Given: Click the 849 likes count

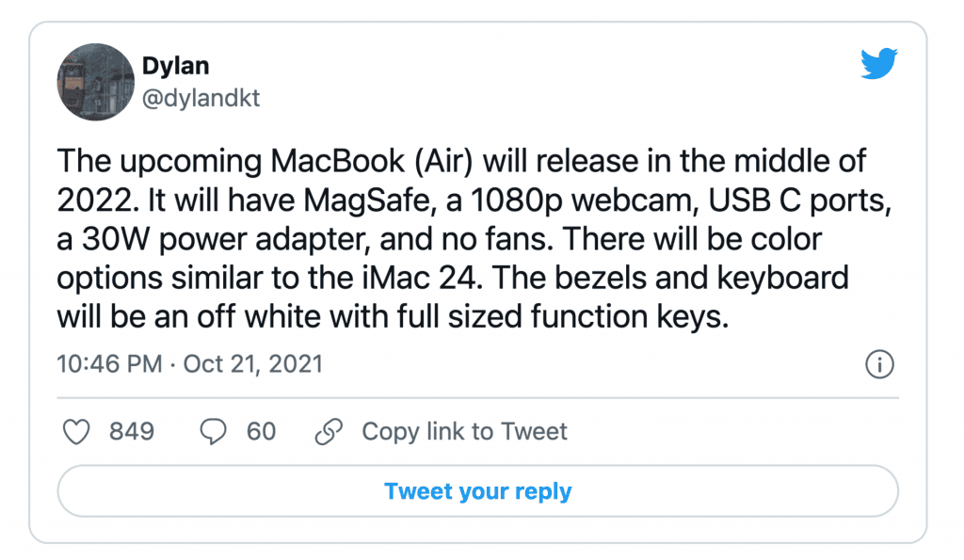Looking at the screenshot, I should 132,432.
